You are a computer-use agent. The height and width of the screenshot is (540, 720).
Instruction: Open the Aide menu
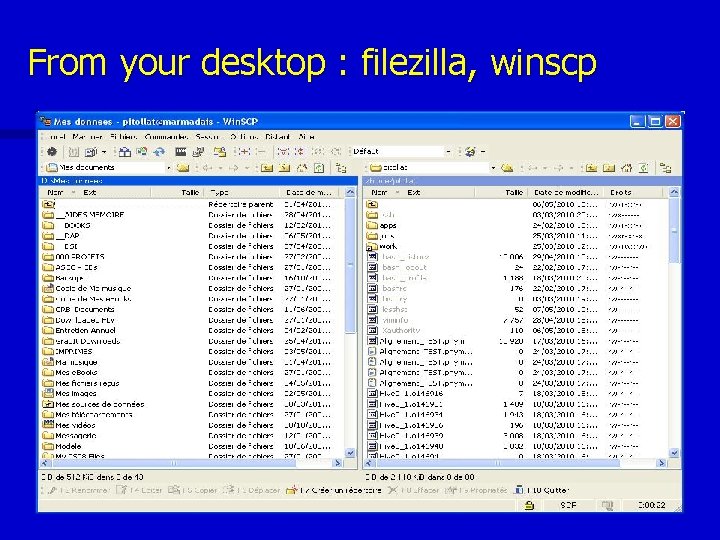306,137
